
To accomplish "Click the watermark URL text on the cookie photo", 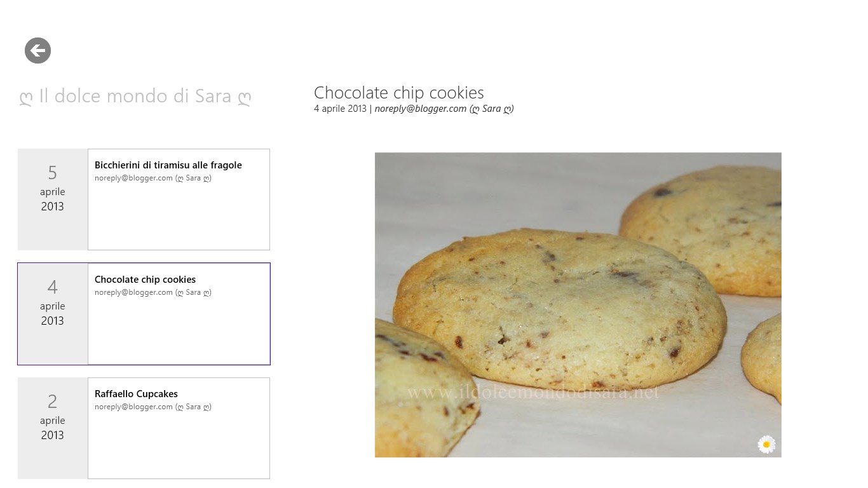I will click(x=532, y=393).
